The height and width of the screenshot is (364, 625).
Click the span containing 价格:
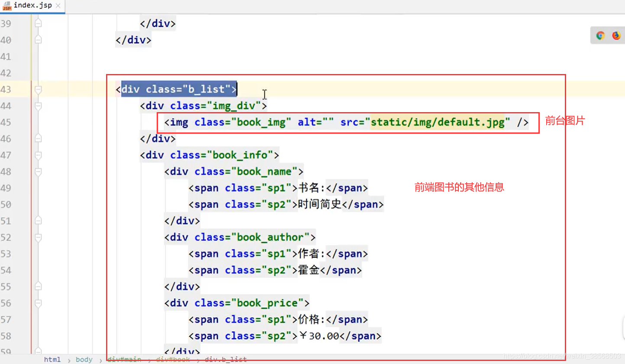278,319
